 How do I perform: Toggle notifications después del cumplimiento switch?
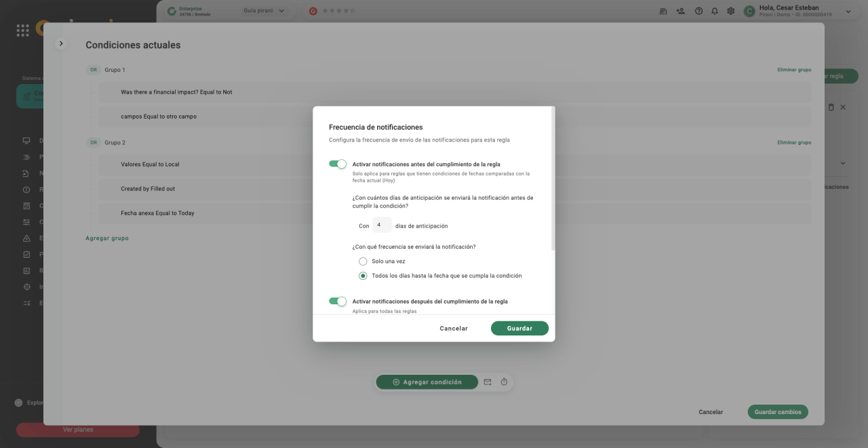tap(338, 301)
